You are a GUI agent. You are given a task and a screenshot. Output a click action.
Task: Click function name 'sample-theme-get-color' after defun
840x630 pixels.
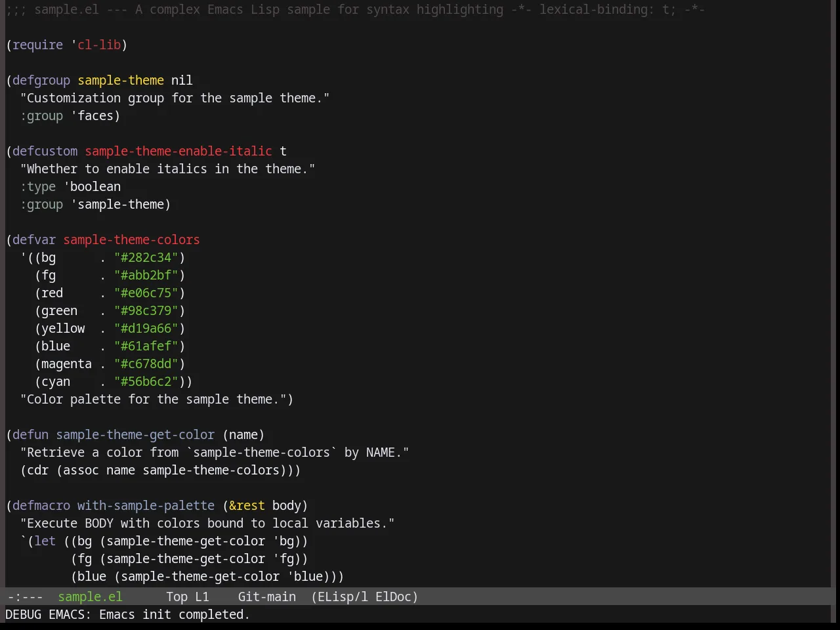coord(135,434)
